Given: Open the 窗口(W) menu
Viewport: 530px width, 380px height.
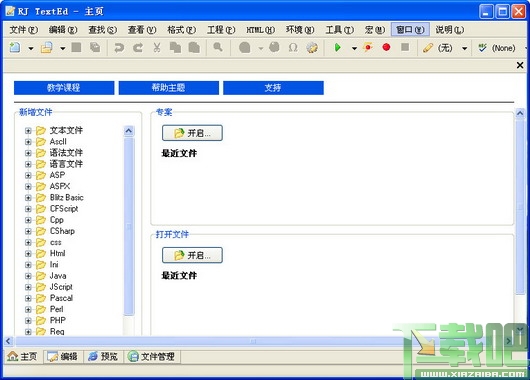Looking at the screenshot, I should pos(410,30).
